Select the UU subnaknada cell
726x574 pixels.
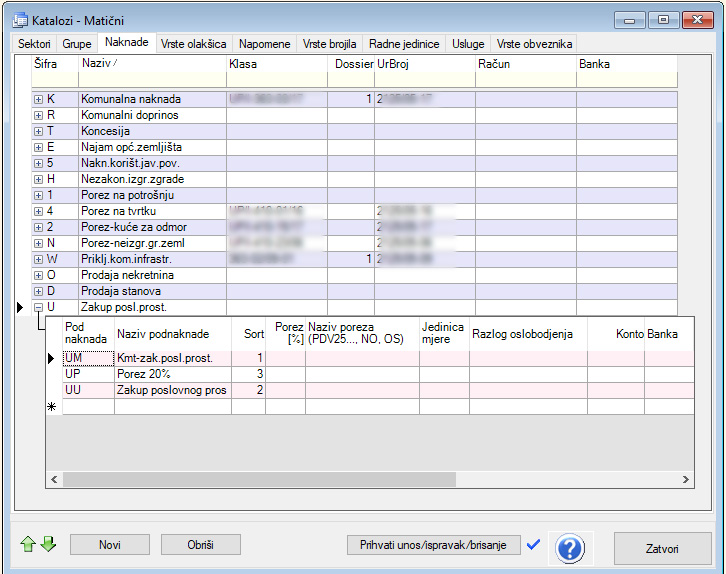pos(88,390)
